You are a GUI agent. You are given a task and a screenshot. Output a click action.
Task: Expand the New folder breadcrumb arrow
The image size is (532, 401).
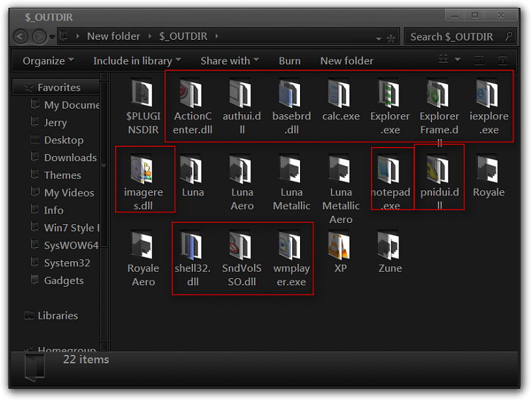(x=150, y=36)
